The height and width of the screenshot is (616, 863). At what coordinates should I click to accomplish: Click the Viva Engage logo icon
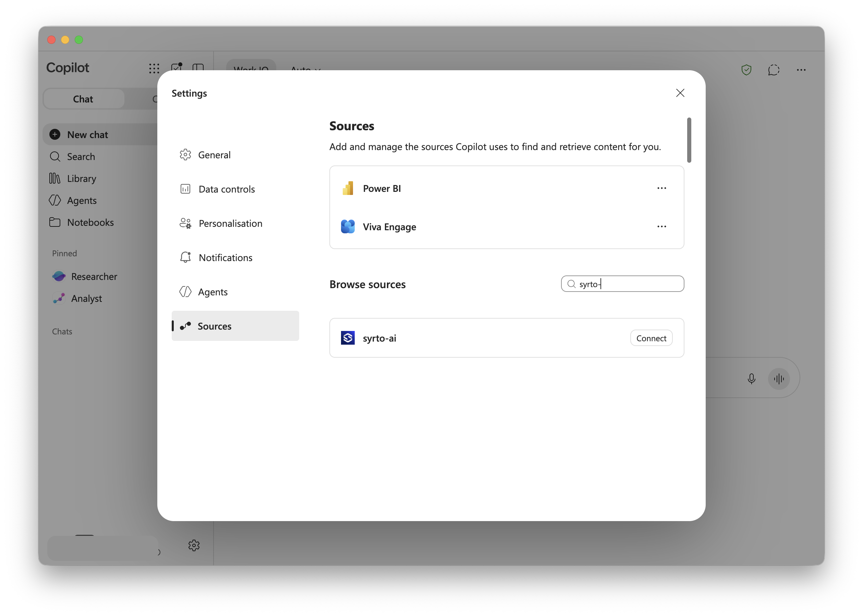[348, 226]
